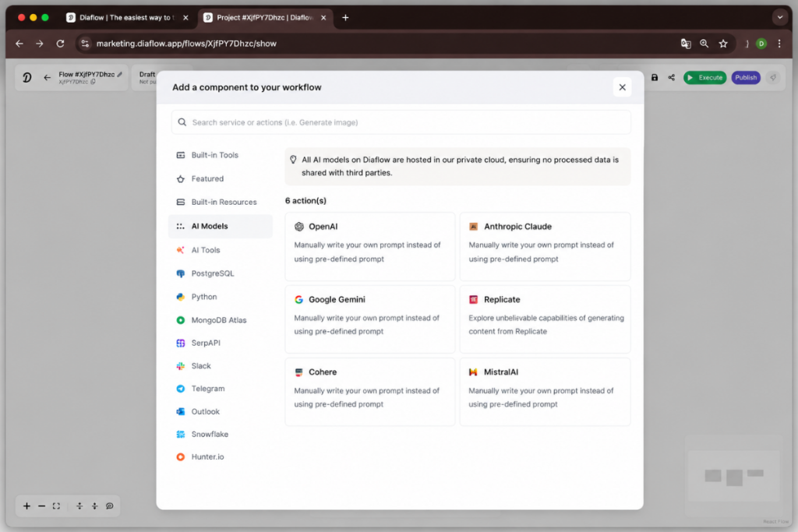Click the comment icon in canvas controls
The height and width of the screenshot is (532, 798).
coord(109,506)
